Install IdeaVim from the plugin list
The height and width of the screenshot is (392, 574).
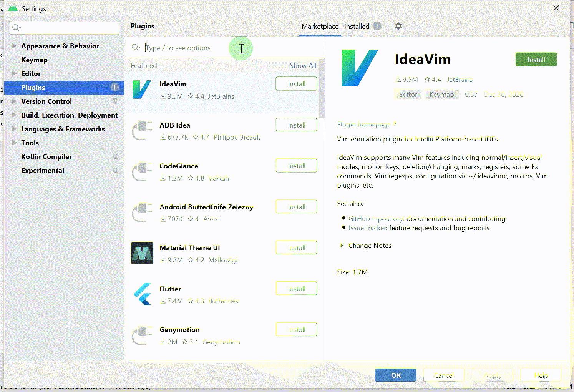tap(296, 84)
